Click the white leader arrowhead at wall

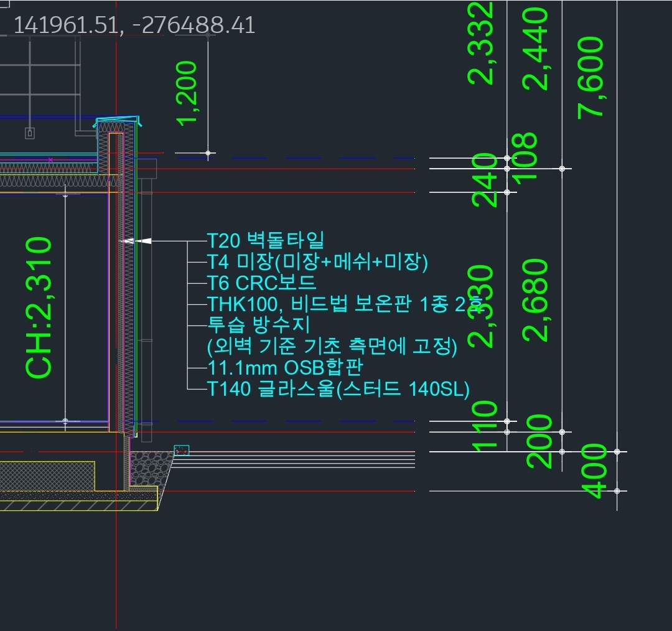tap(143, 241)
